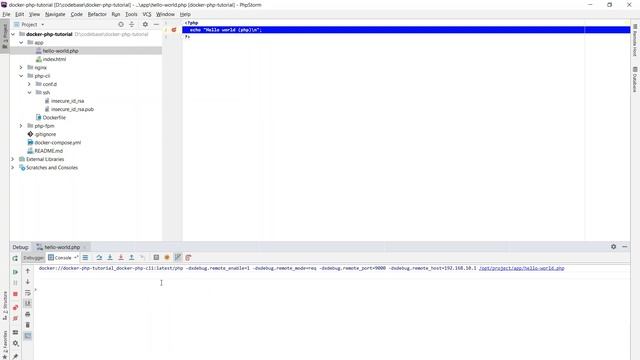Open the Refactor menu
This screenshot has height=360, width=640.
tap(97, 14)
